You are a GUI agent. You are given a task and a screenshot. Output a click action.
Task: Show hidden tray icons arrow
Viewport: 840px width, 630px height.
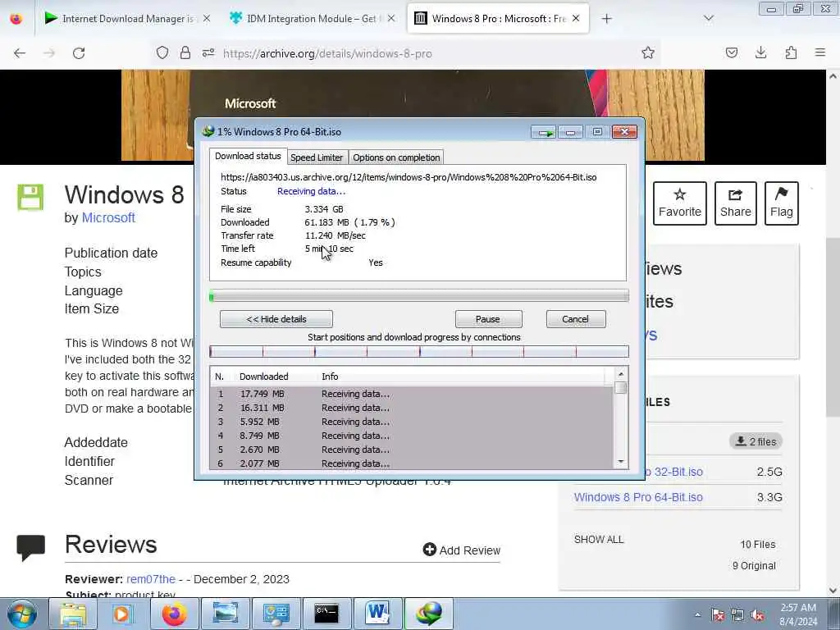tap(697, 615)
